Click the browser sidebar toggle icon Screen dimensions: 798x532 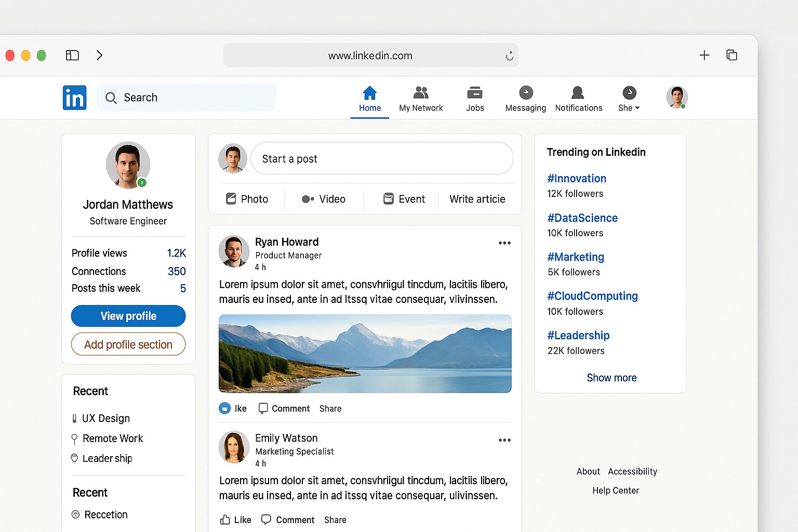(72, 55)
